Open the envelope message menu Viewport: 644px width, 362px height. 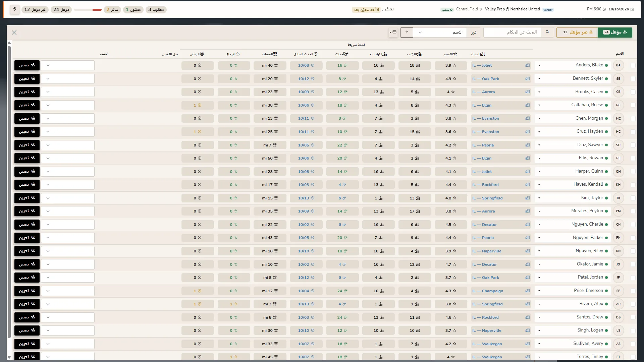tap(393, 32)
